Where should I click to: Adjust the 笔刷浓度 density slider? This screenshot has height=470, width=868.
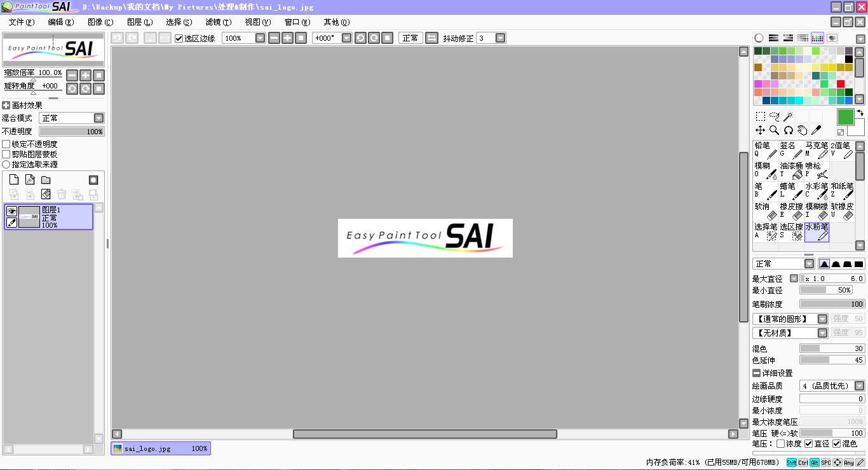pyautogui.click(x=832, y=304)
